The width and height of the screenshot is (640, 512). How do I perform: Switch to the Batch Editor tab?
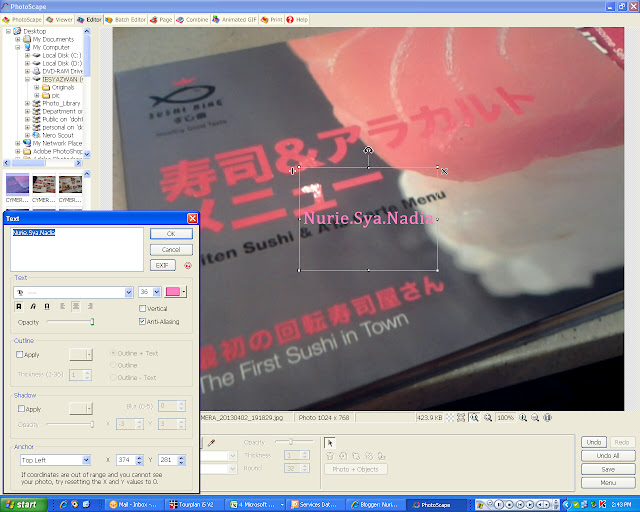click(x=126, y=20)
